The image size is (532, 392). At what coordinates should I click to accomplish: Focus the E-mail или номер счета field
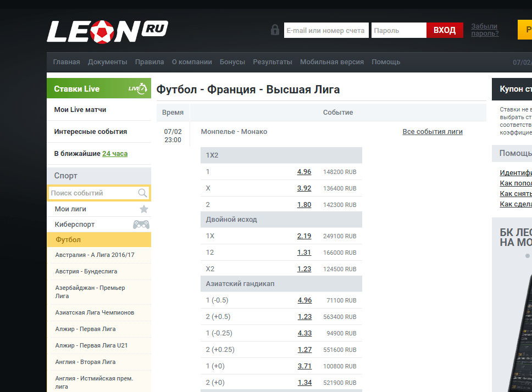pyautogui.click(x=326, y=31)
